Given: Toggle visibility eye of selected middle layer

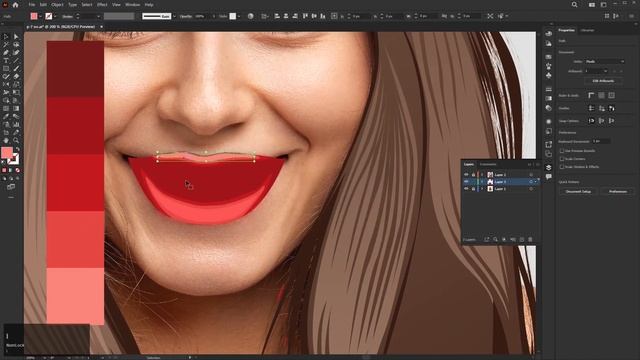Looking at the screenshot, I should tap(466, 182).
